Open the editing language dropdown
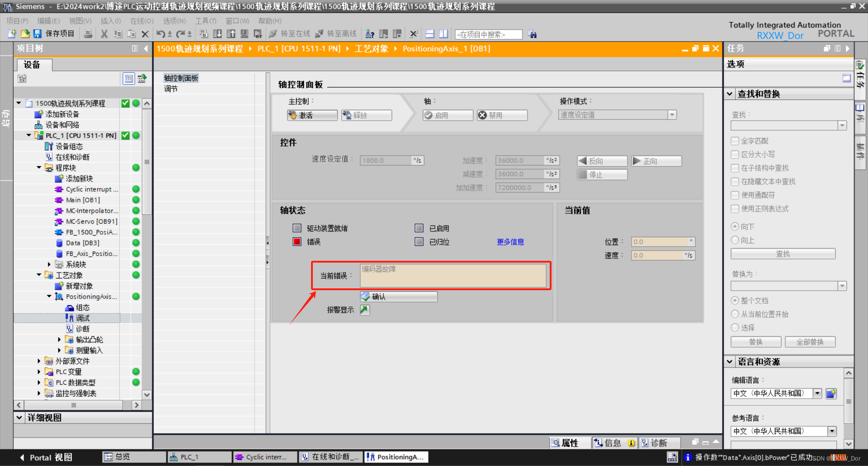The width and height of the screenshot is (868, 466). coord(817,393)
